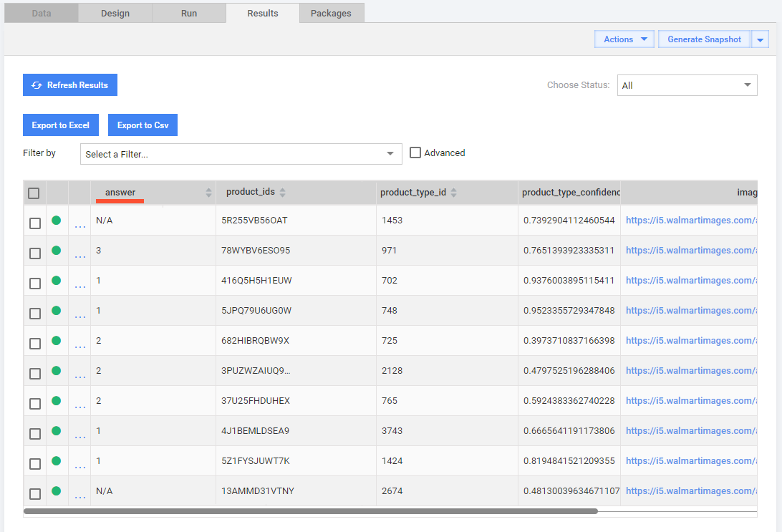Click green status dot for row 78WYBV6ESO95
The width and height of the screenshot is (782, 532).
57,251
